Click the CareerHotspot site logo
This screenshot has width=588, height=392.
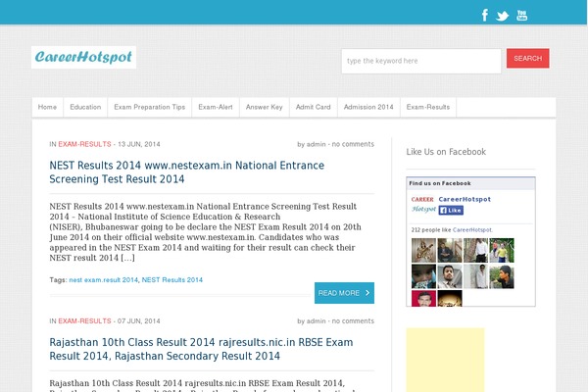[x=83, y=58]
